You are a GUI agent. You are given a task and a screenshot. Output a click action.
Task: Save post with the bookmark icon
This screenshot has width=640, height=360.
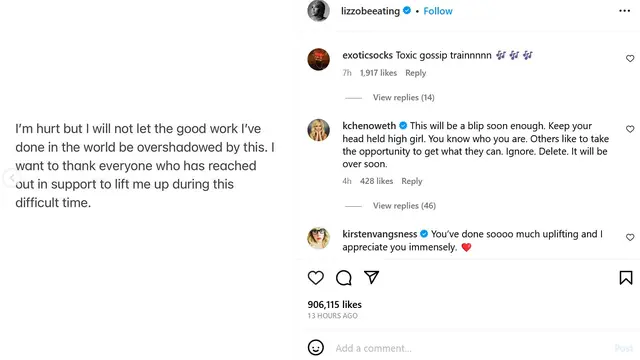pyautogui.click(x=626, y=278)
